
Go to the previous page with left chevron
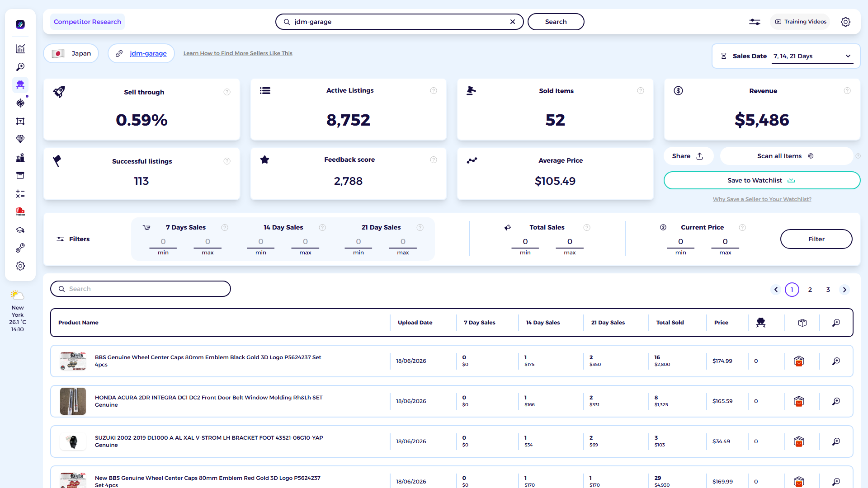(x=776, y=290)
